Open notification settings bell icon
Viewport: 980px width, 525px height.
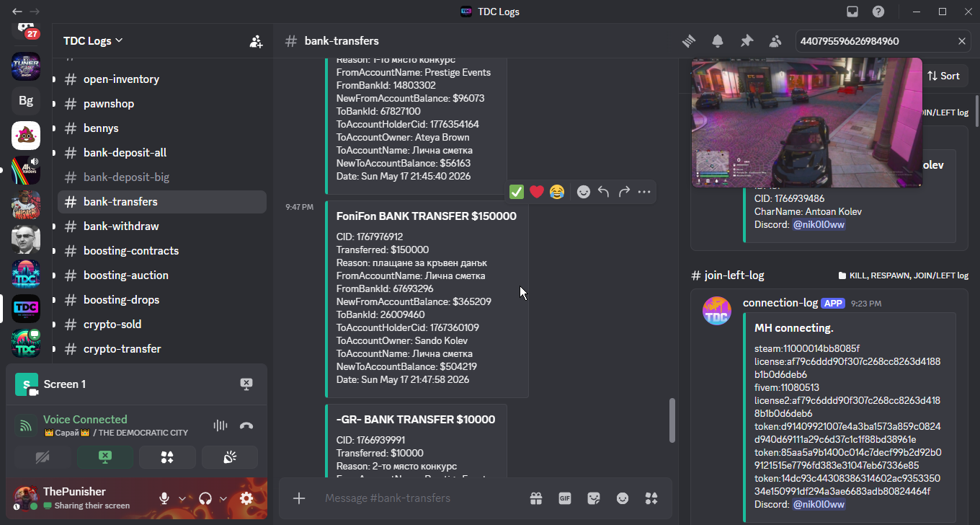[718, 41]
